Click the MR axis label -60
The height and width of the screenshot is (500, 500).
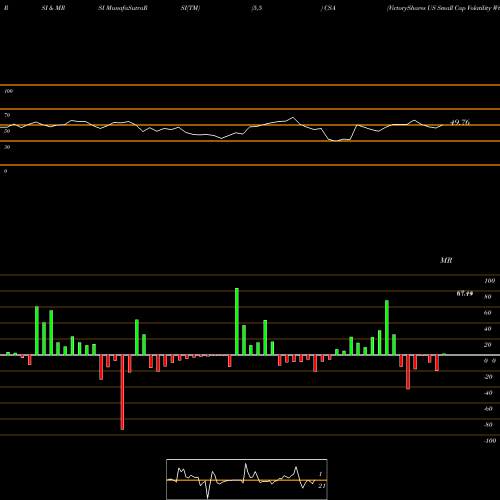488,409
